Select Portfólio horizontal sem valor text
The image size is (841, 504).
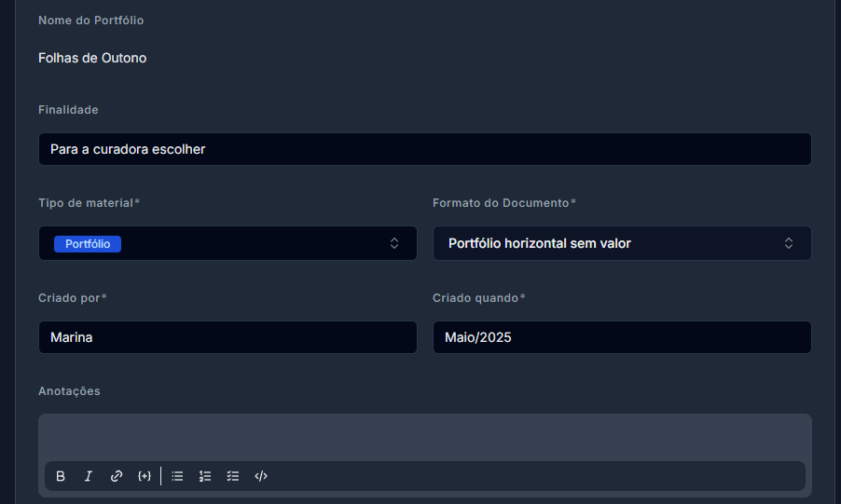click(540, 243)
